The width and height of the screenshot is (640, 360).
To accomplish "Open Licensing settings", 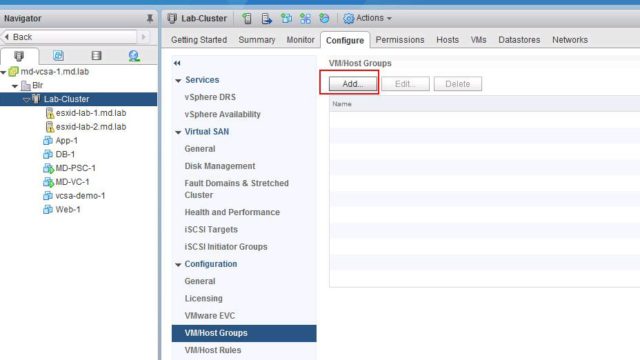I will click(x=203, y=298).
